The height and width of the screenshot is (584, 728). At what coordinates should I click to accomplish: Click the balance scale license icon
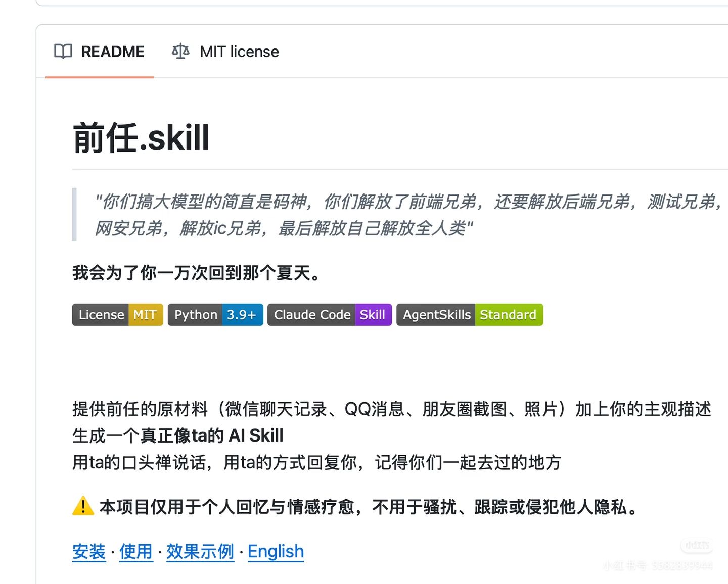pos(180,52)
